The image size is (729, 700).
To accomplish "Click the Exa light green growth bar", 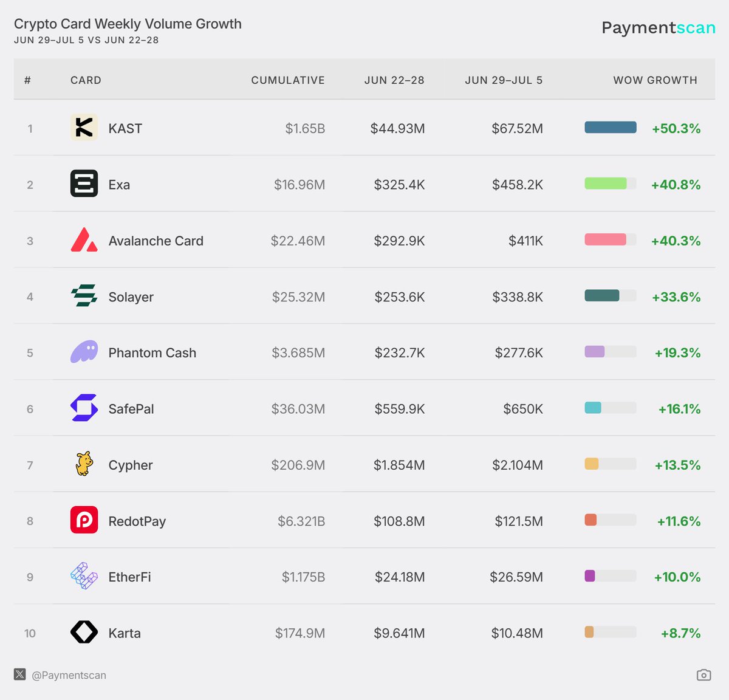I will [606, 184].
